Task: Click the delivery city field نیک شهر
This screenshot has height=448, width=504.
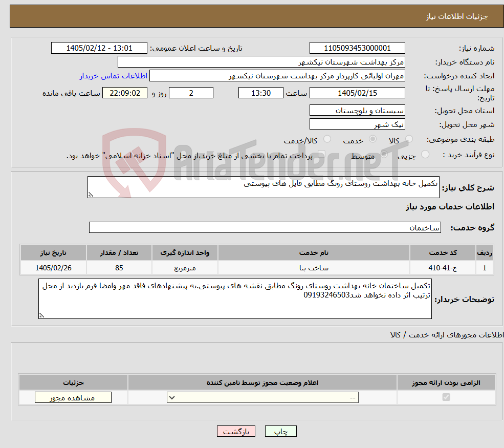Action: [x=357, y=124]
